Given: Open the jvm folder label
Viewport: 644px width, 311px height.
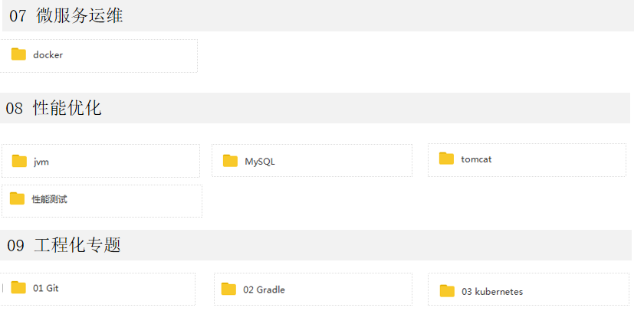Looking at the screenshot, I should coord(41,162).
